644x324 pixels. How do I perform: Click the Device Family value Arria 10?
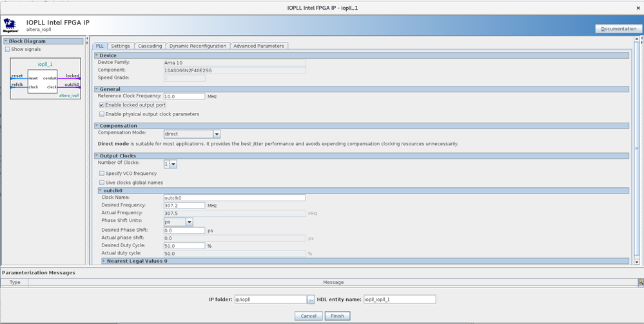(235, 63)
